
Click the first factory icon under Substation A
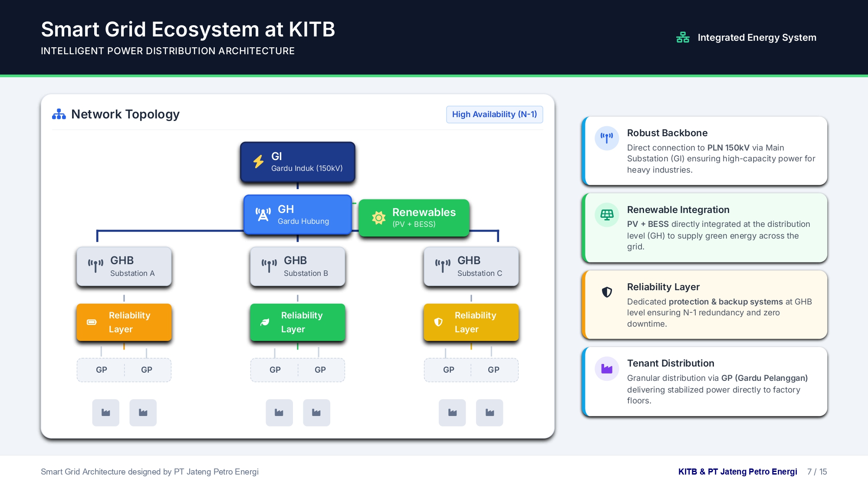[x=105, y=413]
